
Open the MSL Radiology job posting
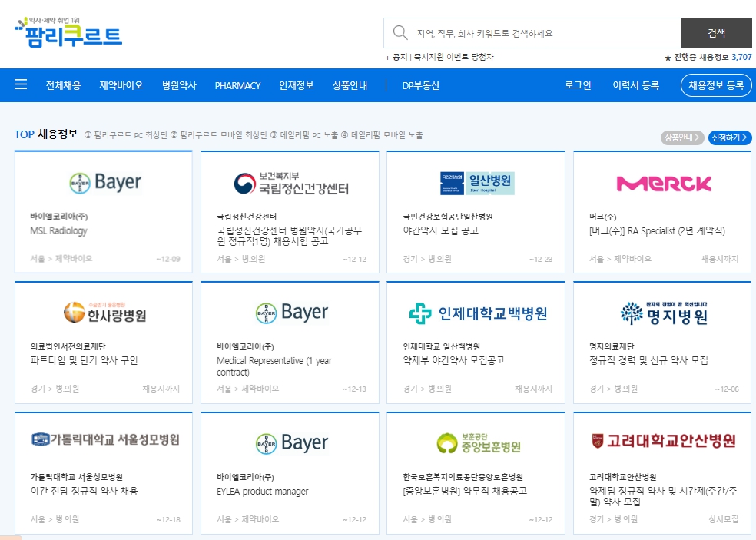coord(59,230)
